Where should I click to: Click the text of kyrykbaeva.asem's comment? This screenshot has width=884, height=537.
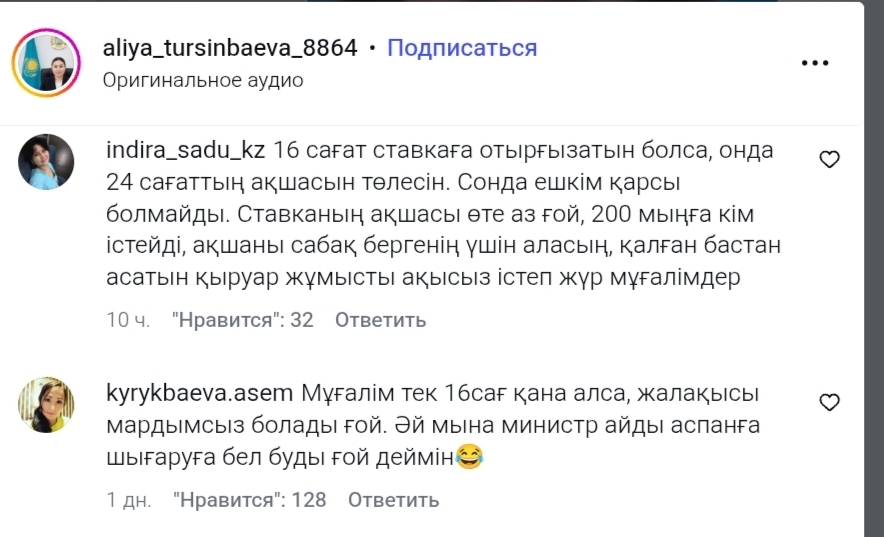430,426
